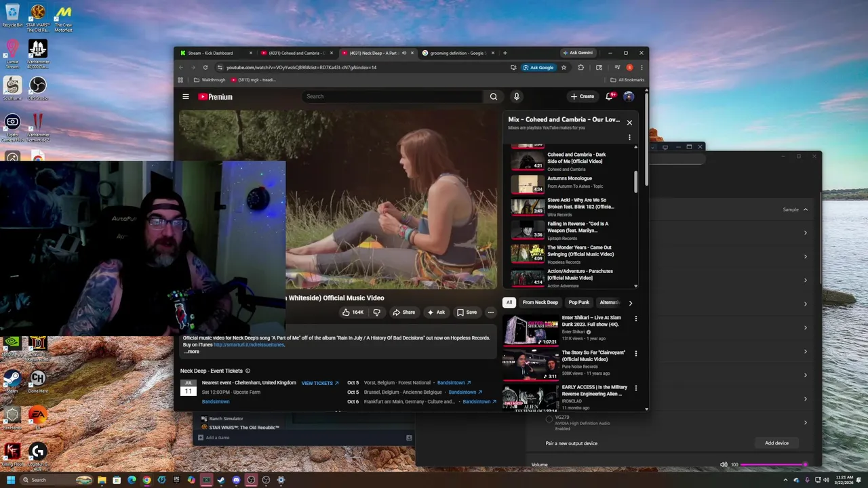The image size is (868, 488).
Task: Click Add a Game in Steam window
Action: tap(214, 438)
